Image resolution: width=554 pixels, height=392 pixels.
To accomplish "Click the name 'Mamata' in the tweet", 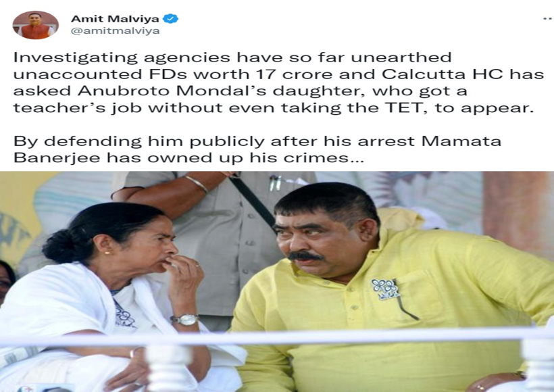I will pos(461,141).
